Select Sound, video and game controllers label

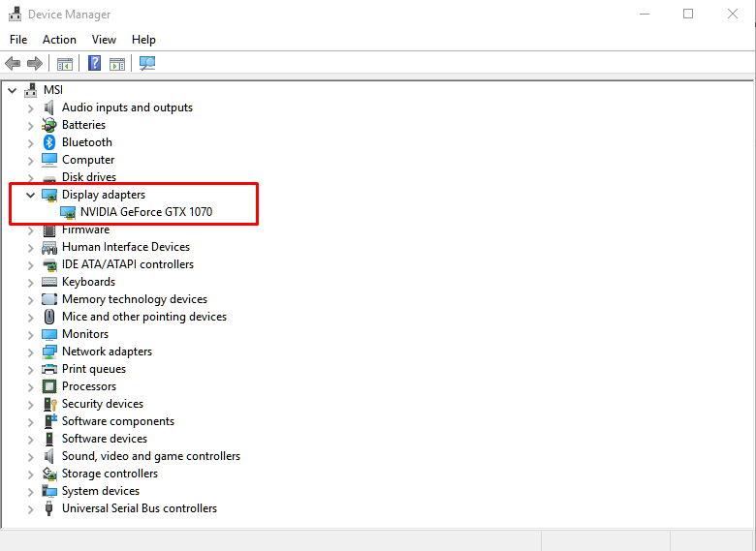pyautogui.click(x=151, y=456)
